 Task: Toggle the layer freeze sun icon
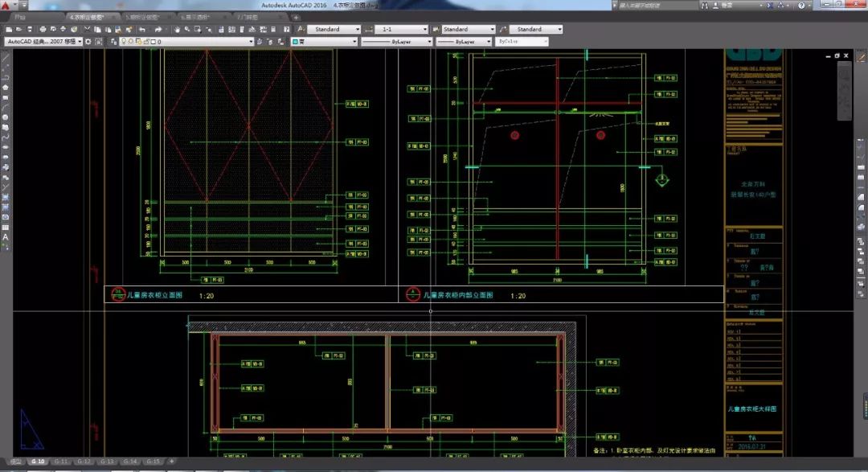point(129,42)
